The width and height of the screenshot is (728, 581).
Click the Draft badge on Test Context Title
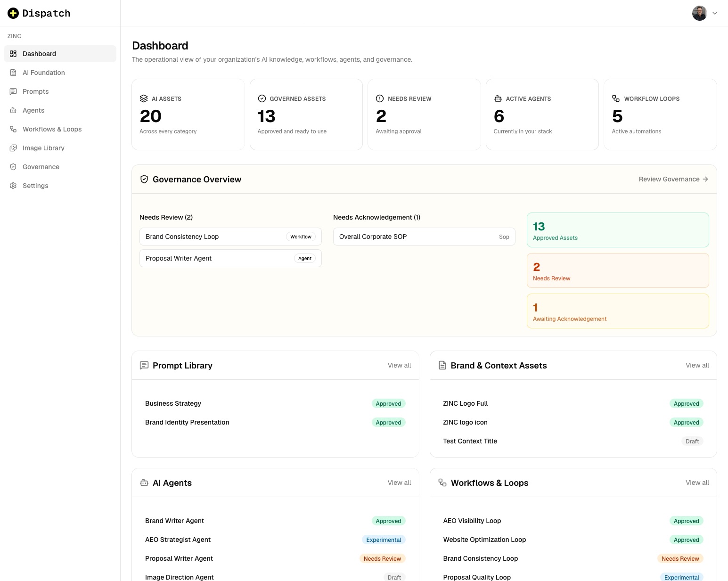pyautogui.click(x=692, y=441)
